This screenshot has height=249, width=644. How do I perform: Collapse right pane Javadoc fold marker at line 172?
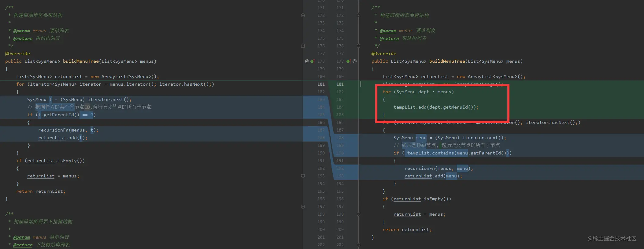click(x=358, y=15)
